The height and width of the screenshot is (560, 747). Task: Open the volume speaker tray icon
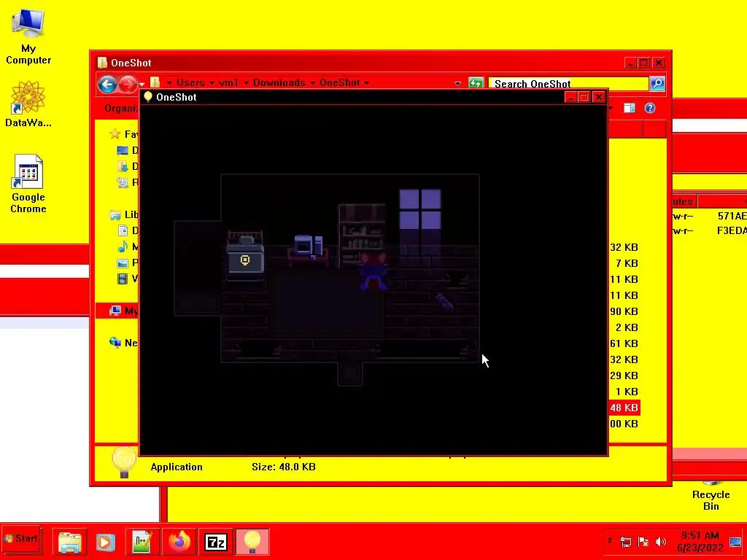pos(660,542)
